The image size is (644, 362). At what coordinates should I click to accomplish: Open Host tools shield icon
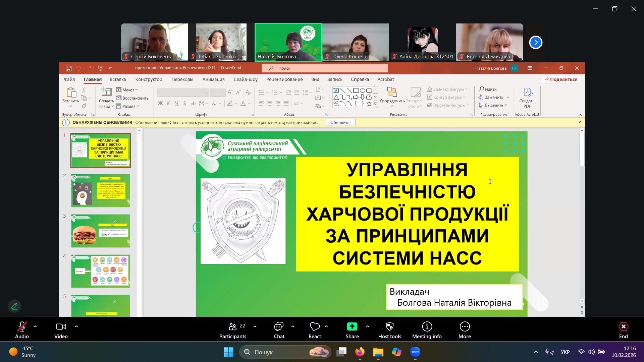click(389, 327)
